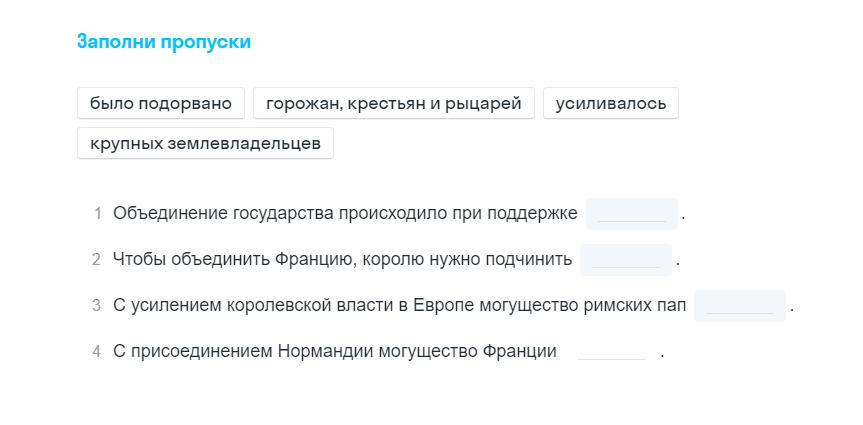The height and width of the screenshot is (425, 863).
Task: Select the empty gap in sentence 2
Action: 626,260
